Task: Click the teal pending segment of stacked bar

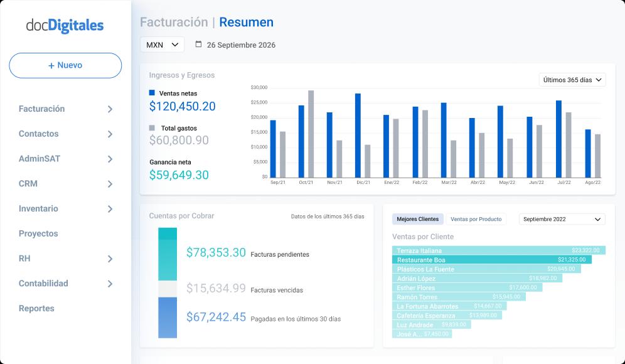Action: (x=168, y=254)
